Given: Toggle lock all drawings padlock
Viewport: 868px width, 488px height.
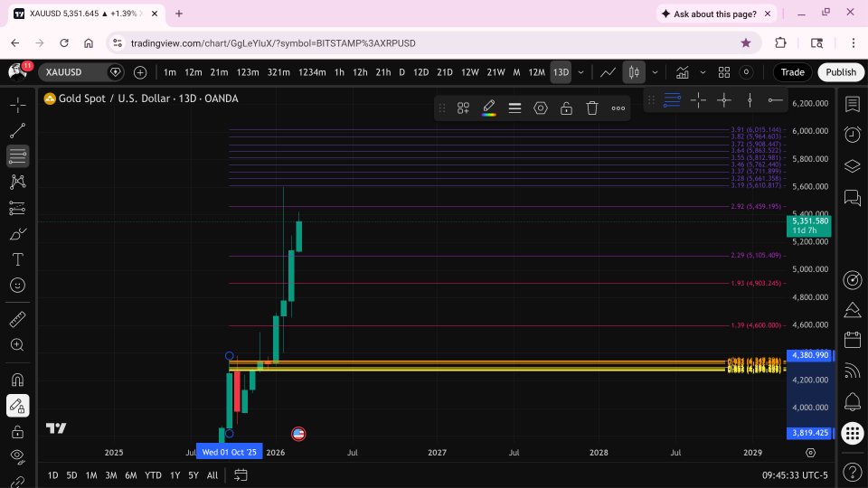Looking at the screenshot, I should point(17,432).
